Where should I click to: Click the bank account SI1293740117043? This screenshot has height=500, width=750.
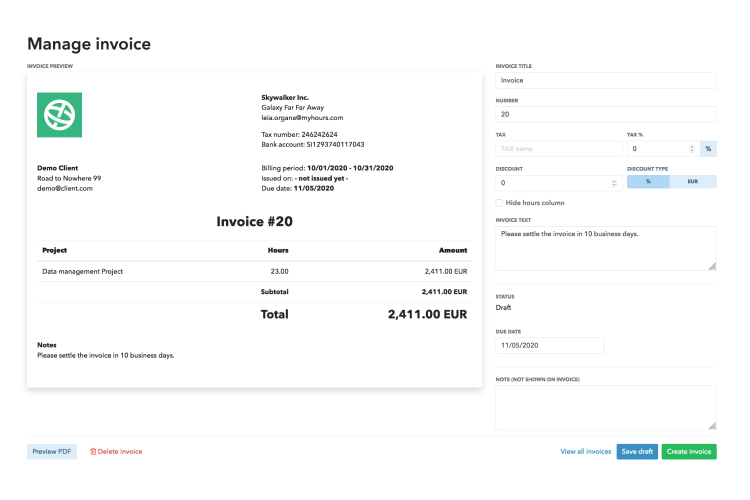pyautogui.click(x=335, y=144)
